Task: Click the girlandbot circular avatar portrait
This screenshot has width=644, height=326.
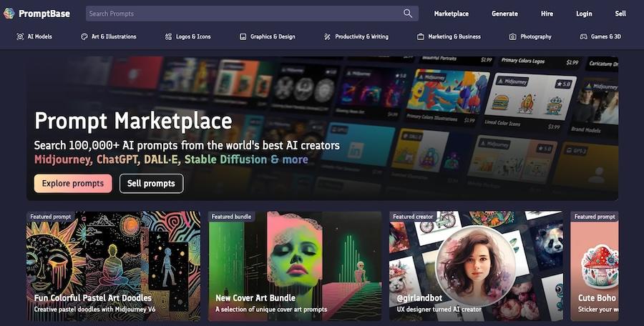Action: click(476, 266)
